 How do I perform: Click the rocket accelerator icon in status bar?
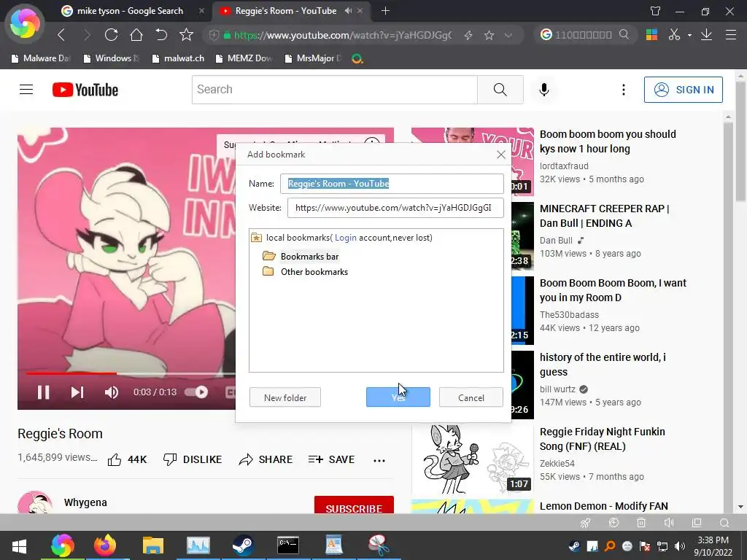[x=586, y=522]
